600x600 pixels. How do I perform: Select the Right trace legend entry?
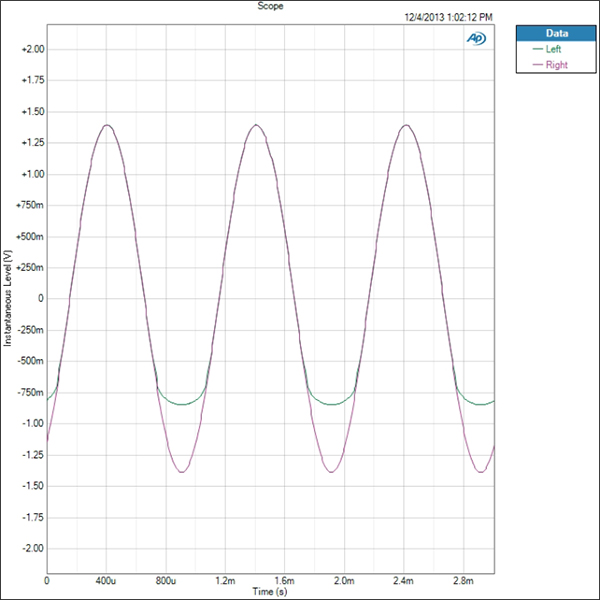(x=556, y=65)
